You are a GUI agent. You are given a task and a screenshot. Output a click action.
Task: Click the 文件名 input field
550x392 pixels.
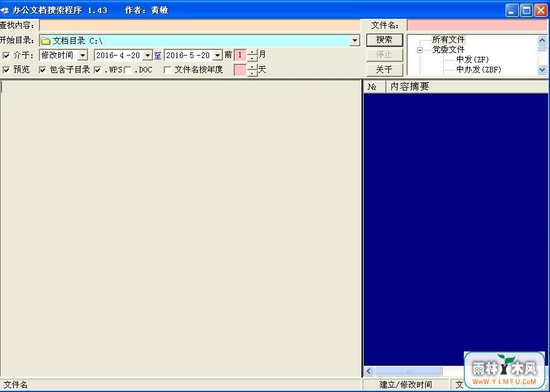tap(477, 25)
